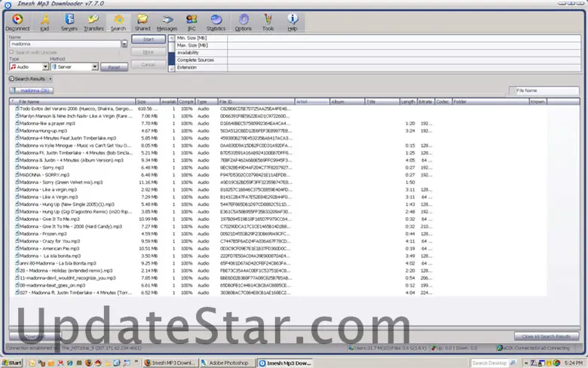Screen dimensions: 588x368
Task: Click the Name search input field
Action: click(65, 44)
